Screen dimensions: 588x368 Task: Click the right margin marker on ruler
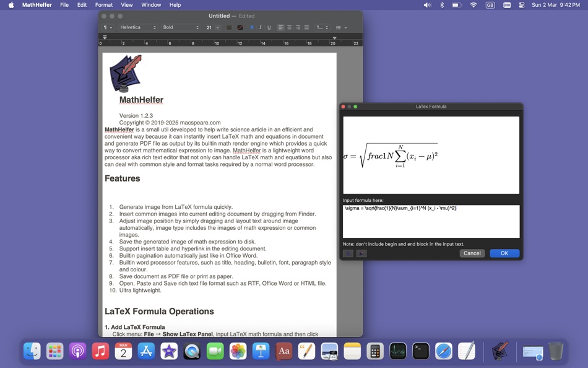(x=334, y=38)
